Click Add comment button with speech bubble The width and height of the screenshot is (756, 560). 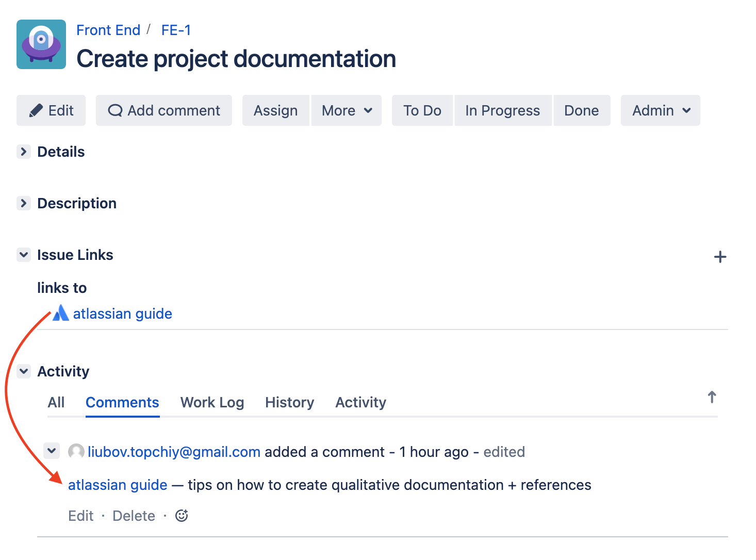[164, 110]
